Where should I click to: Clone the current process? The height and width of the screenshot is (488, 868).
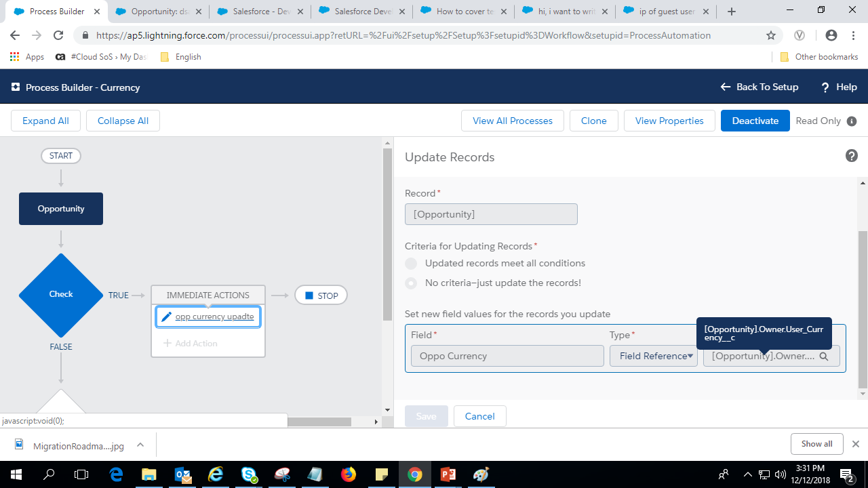point(593,121)
